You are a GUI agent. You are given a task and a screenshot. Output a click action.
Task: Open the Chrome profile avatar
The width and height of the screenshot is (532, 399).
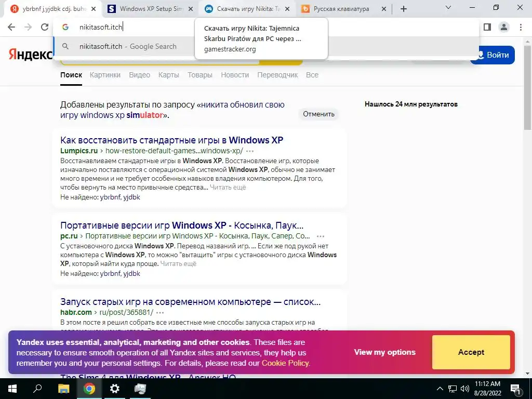point(504,27)
